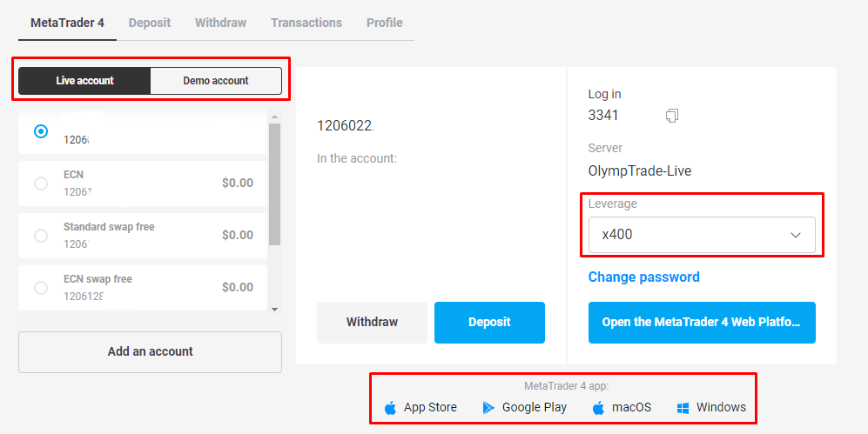Click $0.00 balance of ECN account

[x=238, y=183]
